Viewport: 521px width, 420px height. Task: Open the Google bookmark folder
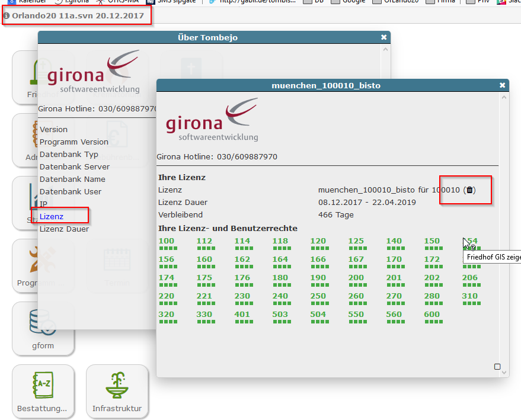[x=348, y=1]
